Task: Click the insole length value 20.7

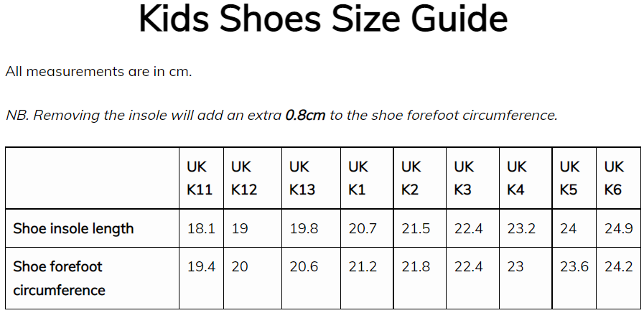Action: (363, 229)
